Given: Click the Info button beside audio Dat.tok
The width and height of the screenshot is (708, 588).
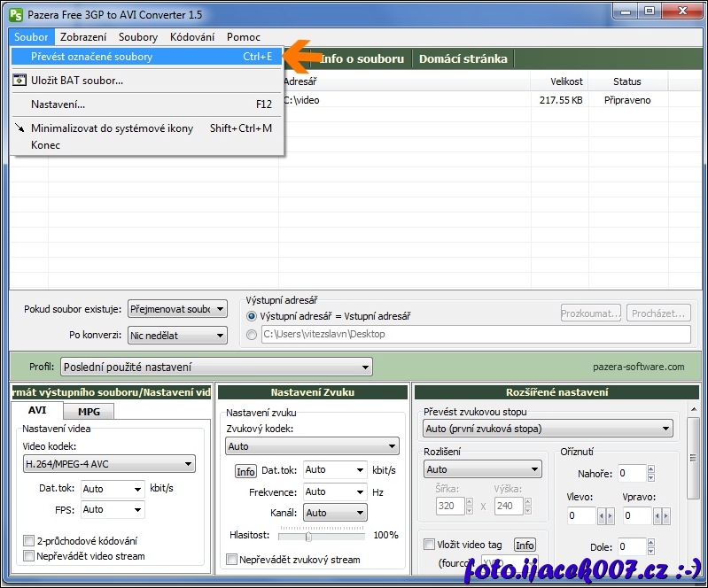Looking at the screenshot, I should tap(245, 471).
